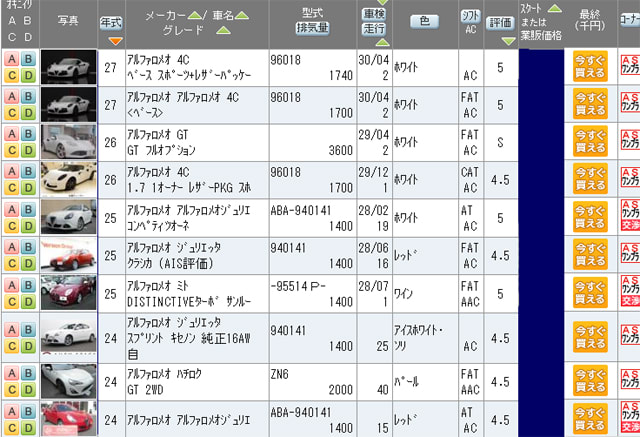Buy now for ジュリエッタ クラシカ row
The width and height of the screenshot is (640, 437).
click(590, 255)
